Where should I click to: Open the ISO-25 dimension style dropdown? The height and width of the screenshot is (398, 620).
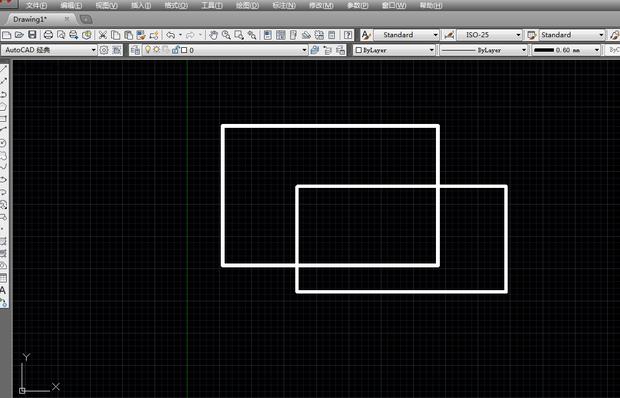[490, 35]
